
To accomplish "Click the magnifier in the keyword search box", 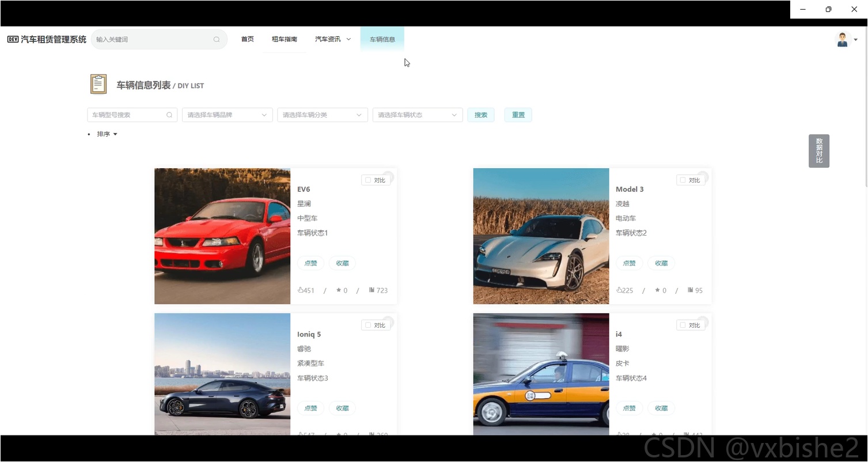I will [x=217, y=40].
